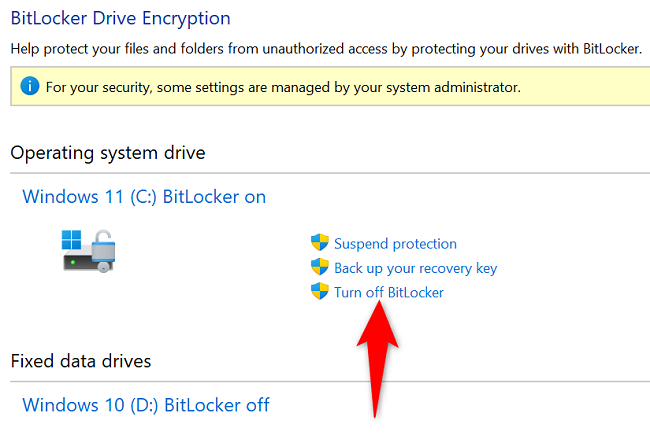Viewport: 650px width, 435px height.
Task: Click the system administrator notice text
Action: click(x=281, y=87)
